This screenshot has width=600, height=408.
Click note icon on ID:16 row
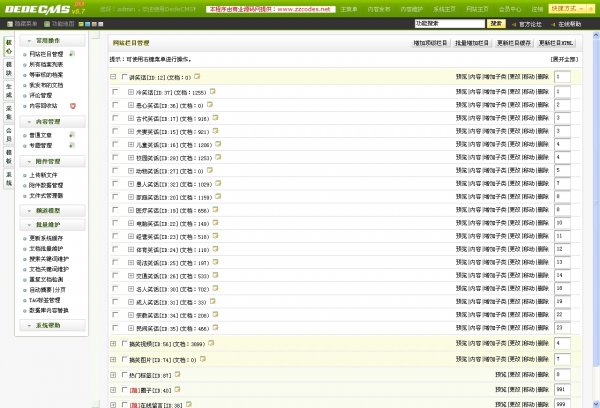[x=218, y=144]
